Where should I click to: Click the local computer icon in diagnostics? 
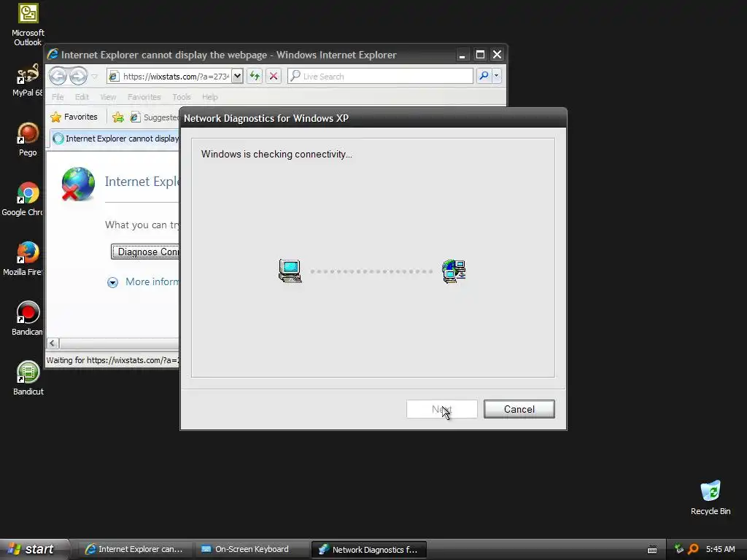(290, 271)
